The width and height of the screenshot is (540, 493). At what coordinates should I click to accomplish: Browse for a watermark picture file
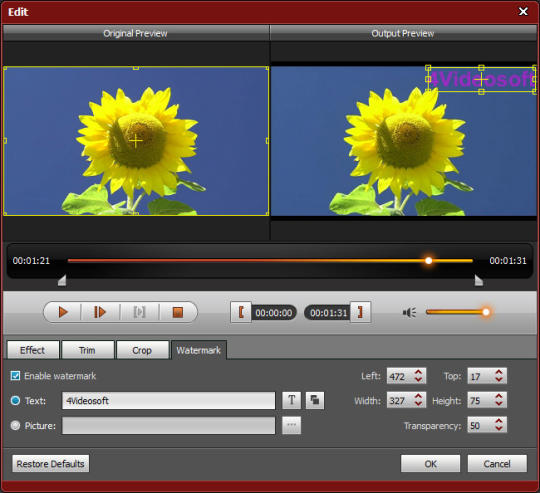291,425
